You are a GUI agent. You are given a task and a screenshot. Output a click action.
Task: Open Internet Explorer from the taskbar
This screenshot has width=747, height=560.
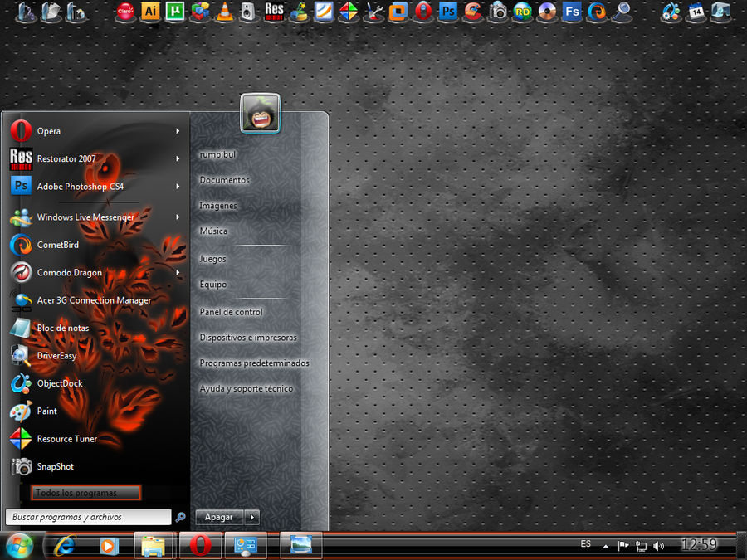65,545
